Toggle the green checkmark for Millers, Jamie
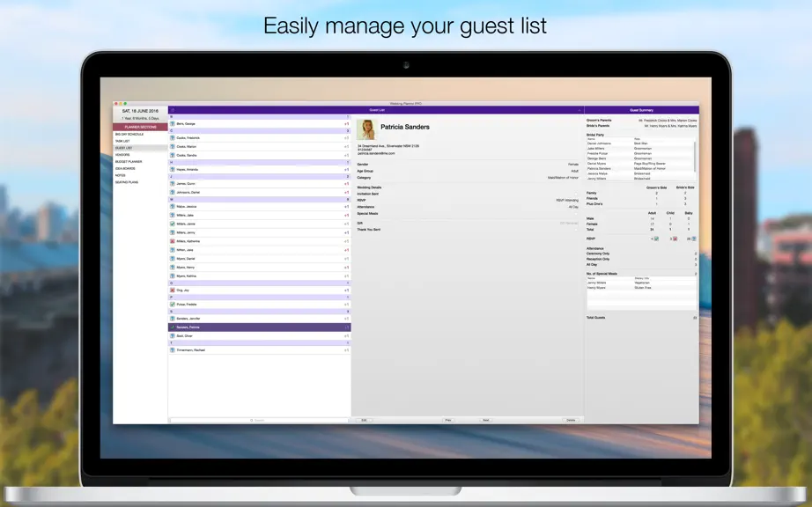The width and height of the screenshot is (812, 507). [x=173, y=224]
